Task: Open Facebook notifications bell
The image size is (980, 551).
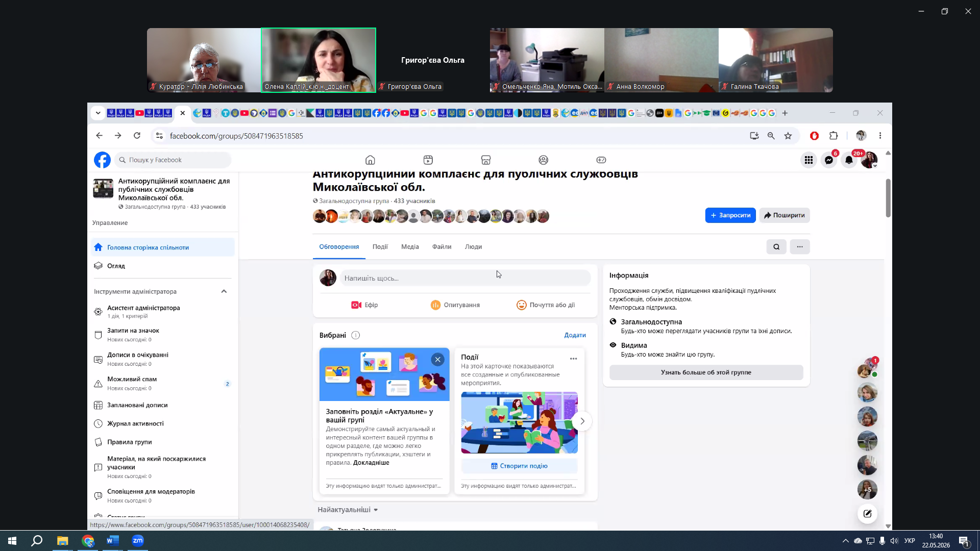Action: point(849,160)
